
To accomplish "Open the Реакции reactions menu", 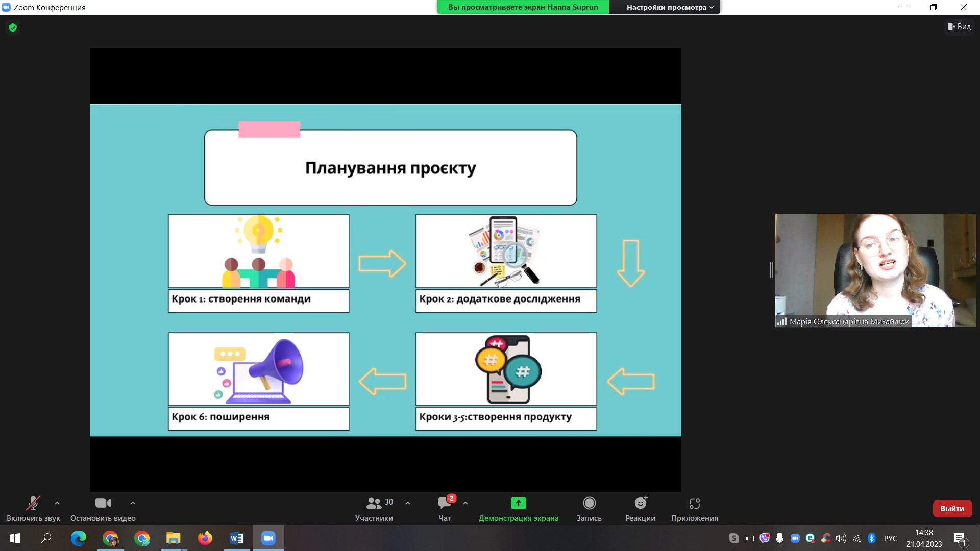I will 640,509.
